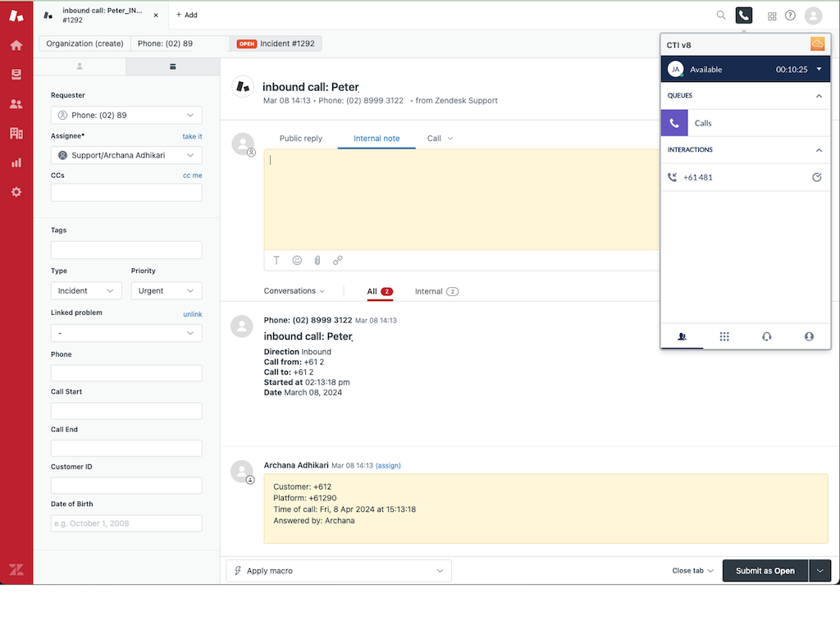
Task: Open the CTI headset icon tab
Action: (767, 336)
